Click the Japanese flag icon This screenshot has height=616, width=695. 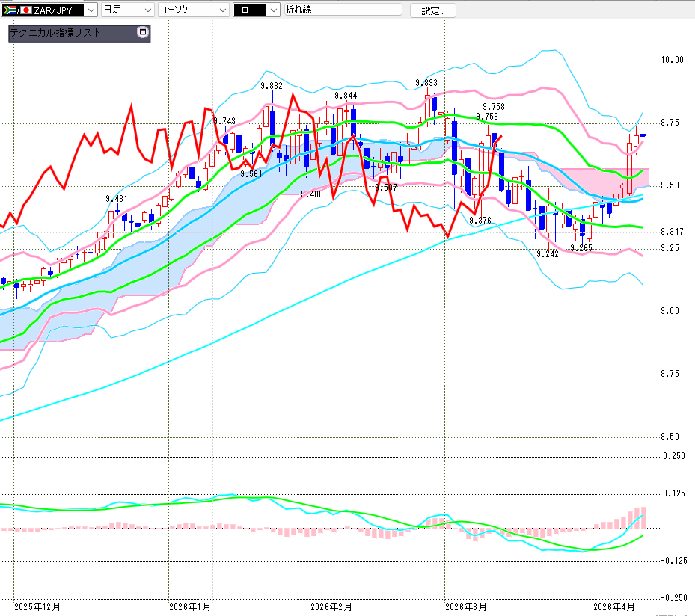click(25, 10)
